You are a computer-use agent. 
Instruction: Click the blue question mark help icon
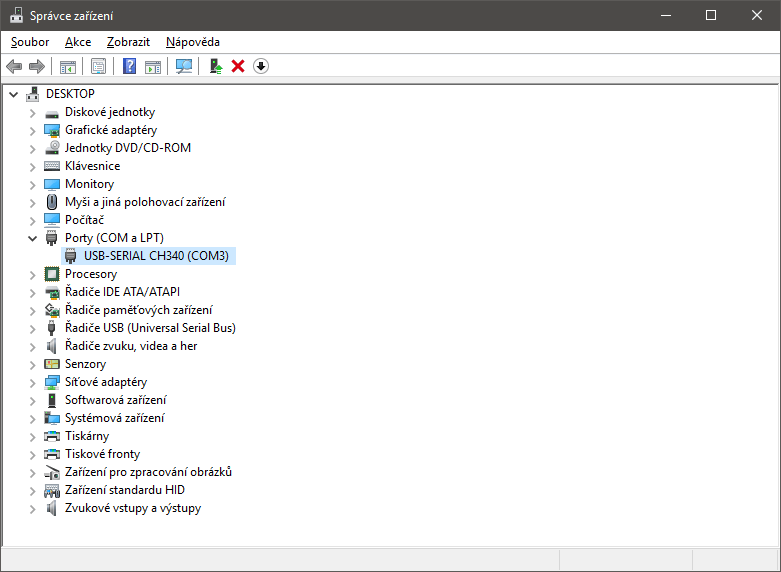(129, 66)
